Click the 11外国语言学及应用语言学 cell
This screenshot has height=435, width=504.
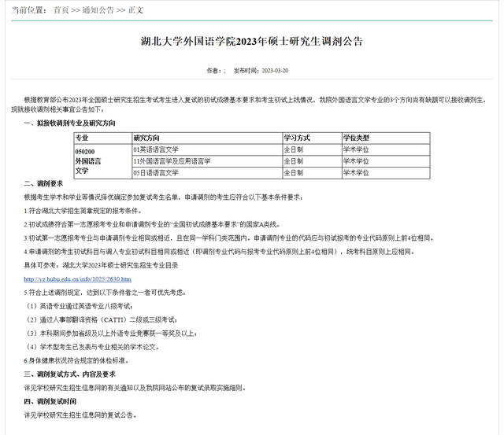pos(207,161)
